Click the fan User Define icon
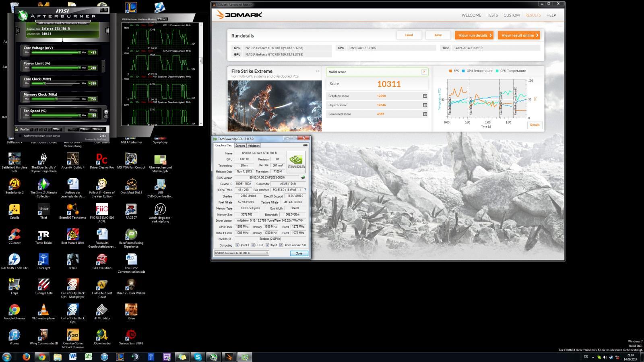 point(106,113)
